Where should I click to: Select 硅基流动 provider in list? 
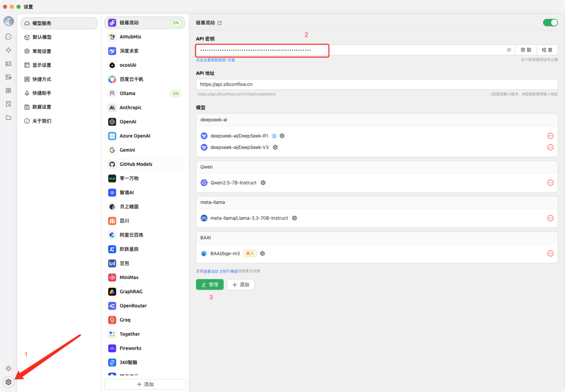144,22
